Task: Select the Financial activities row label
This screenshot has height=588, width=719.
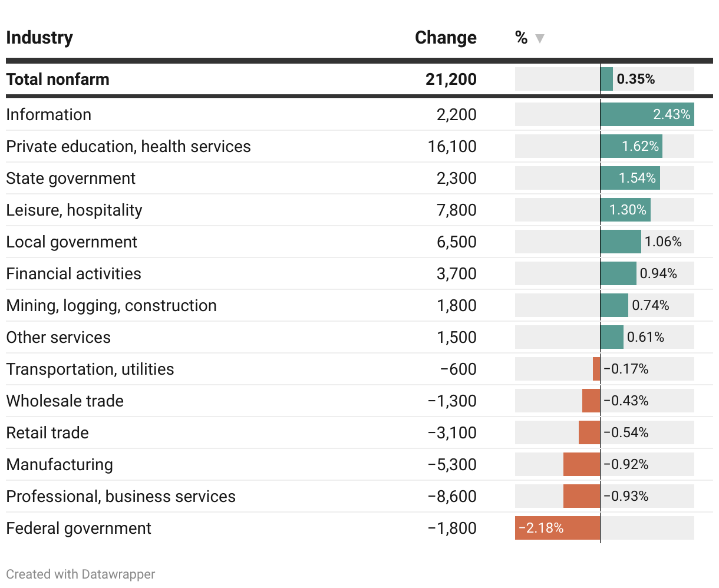Action: point(74,273)
